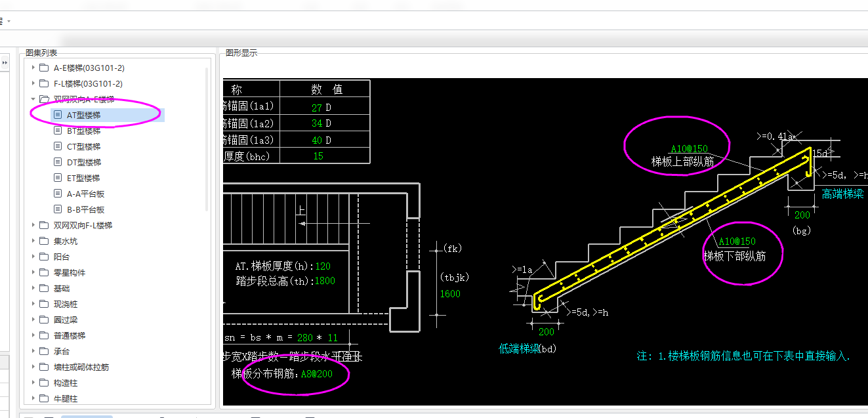The image size is (868, 418).
Task: Expand the F-L楼梯(03G101-2) folder arrow
Action: 33,83
